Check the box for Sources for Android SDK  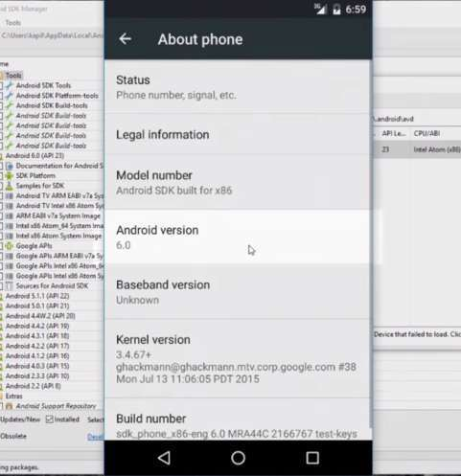pyautogui.click(x=1, y=286)
